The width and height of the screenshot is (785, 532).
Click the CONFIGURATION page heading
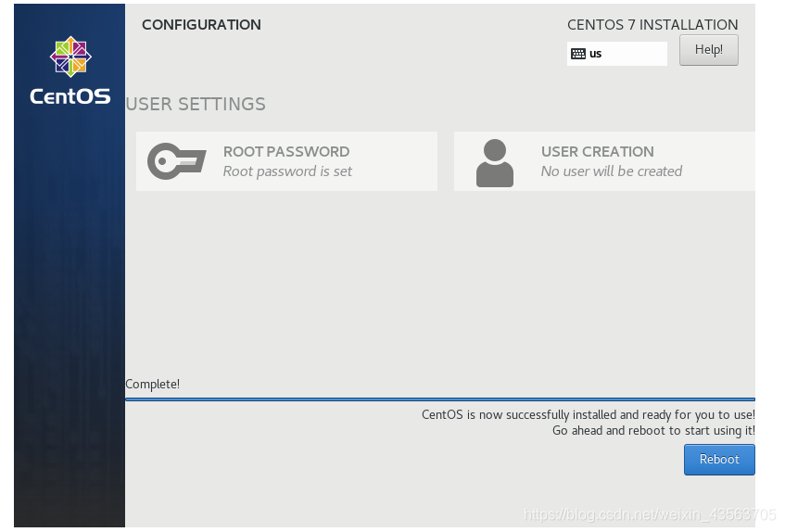201,24
